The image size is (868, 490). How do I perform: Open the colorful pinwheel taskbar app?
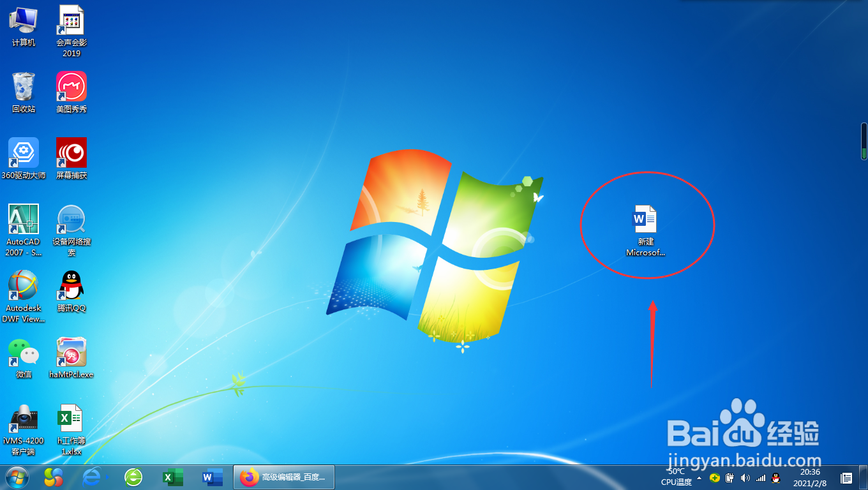pyautogui.click(x=54, y=477)
